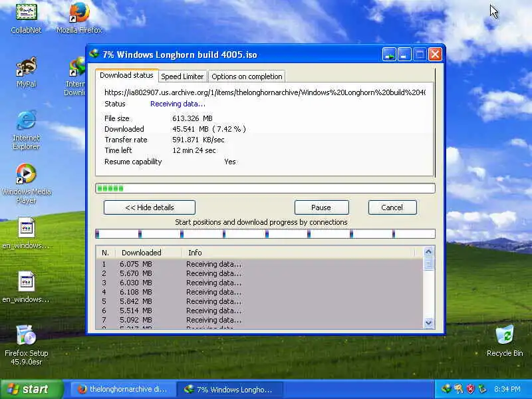Click the transfer rate value 591.871 KB/sec
The width and height of the screenshot is (532, 399).
click(198, 140)
